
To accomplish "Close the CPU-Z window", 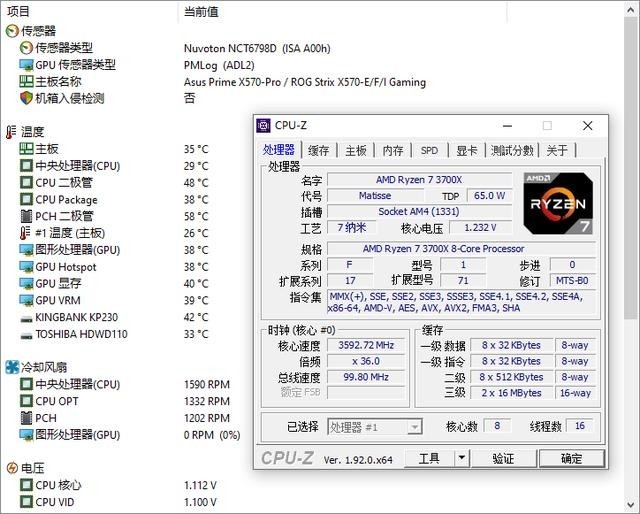I will (x=587, y=126).
